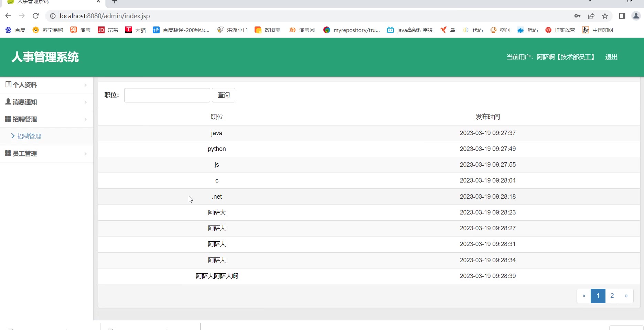644x330 pixels.
Task: Focus the 职位 search input field
Action: pyautogui.click(x=167, y=95)
